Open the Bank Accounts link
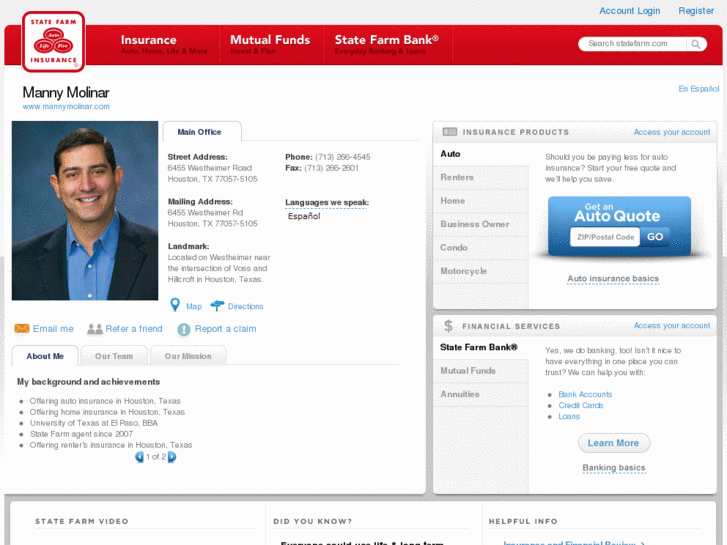The image size is (727, 545). [585, 394]
